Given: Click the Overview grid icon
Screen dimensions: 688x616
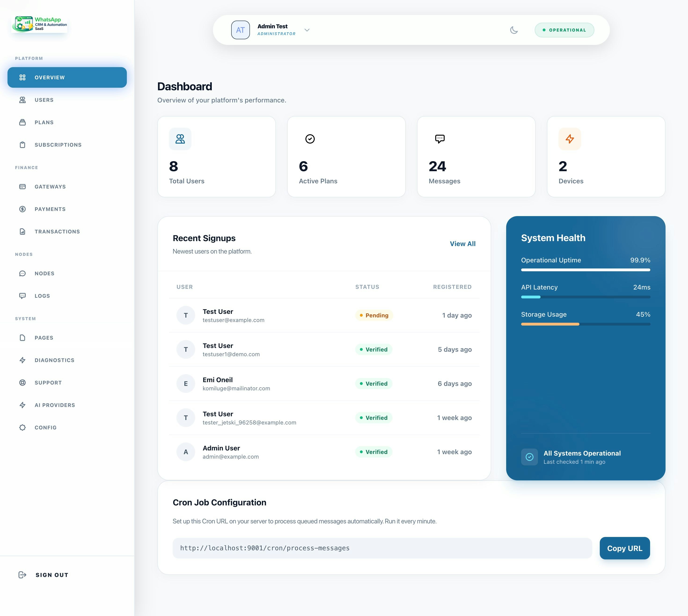Looking at the screenshot, I should (22, 77).
